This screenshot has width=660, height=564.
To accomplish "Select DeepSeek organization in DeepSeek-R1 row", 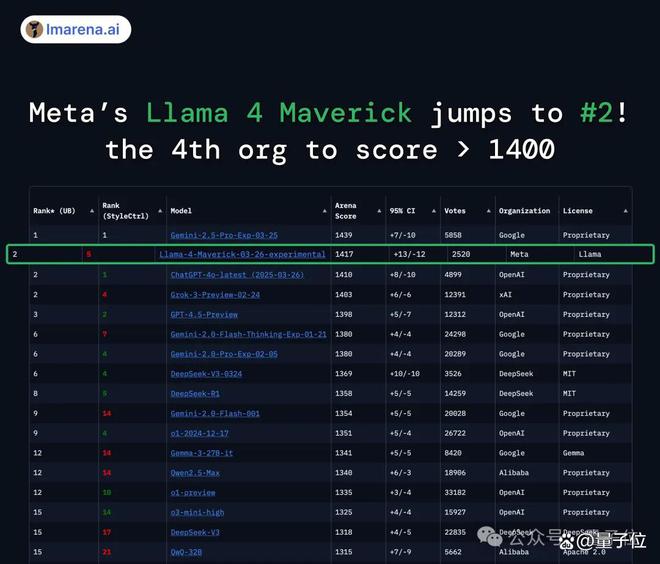I will pos(516,394).
